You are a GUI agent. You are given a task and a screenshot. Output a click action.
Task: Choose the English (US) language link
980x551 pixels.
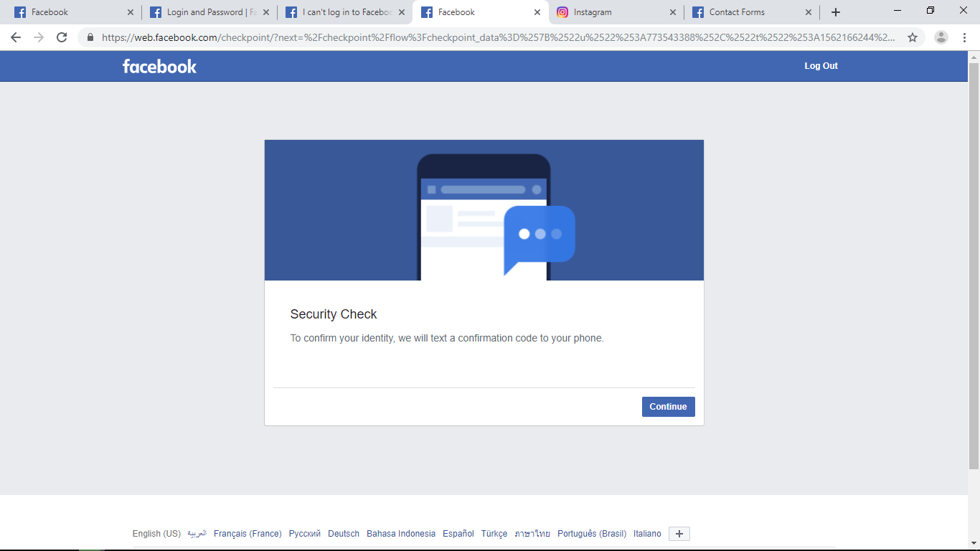click(156, 534)
